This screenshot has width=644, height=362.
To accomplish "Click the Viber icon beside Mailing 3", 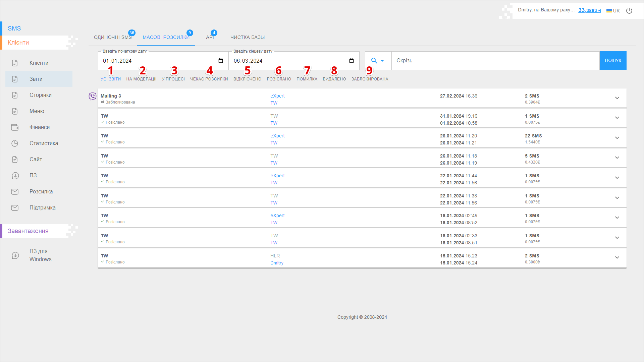I will [92, 97].
